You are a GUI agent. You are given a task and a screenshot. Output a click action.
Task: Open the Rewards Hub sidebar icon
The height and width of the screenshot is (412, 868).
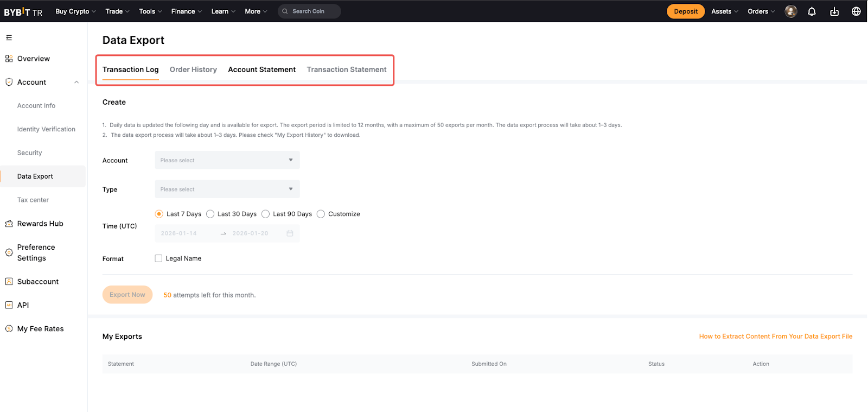tap(9, 224)
